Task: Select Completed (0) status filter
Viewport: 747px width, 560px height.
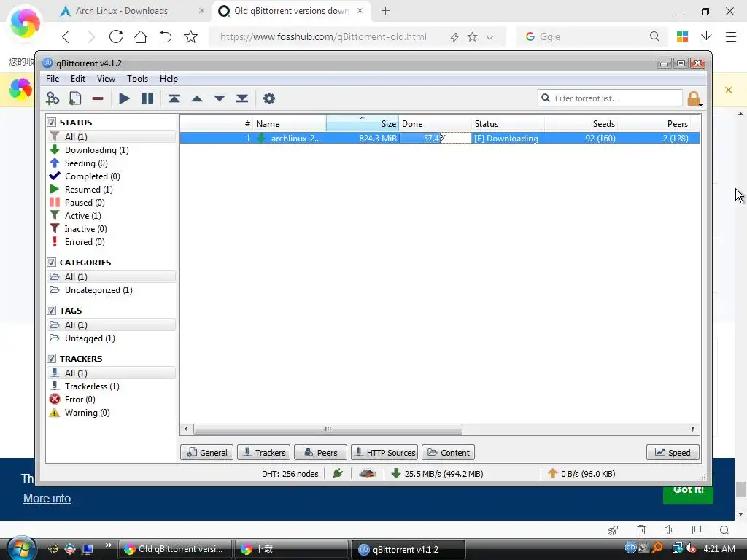Action: pyautogui.click(x=93, y=176)
